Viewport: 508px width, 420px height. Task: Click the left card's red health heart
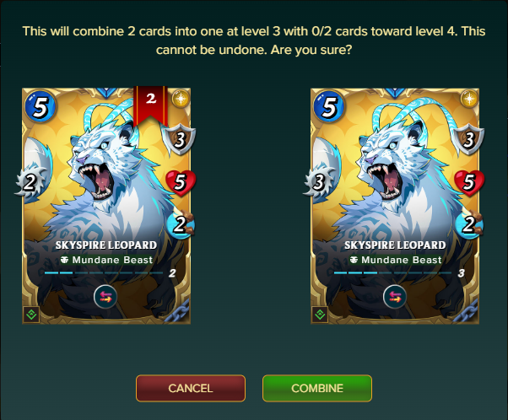[181, 182]
